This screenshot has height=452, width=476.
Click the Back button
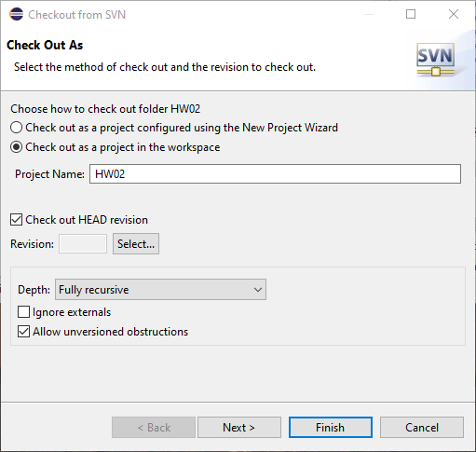point(154,428)
